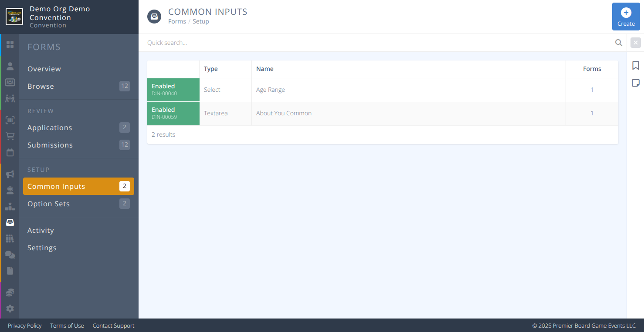Click the magnifying glass search icon
This screenshot has height=332, width=644.
click(618, 42)
